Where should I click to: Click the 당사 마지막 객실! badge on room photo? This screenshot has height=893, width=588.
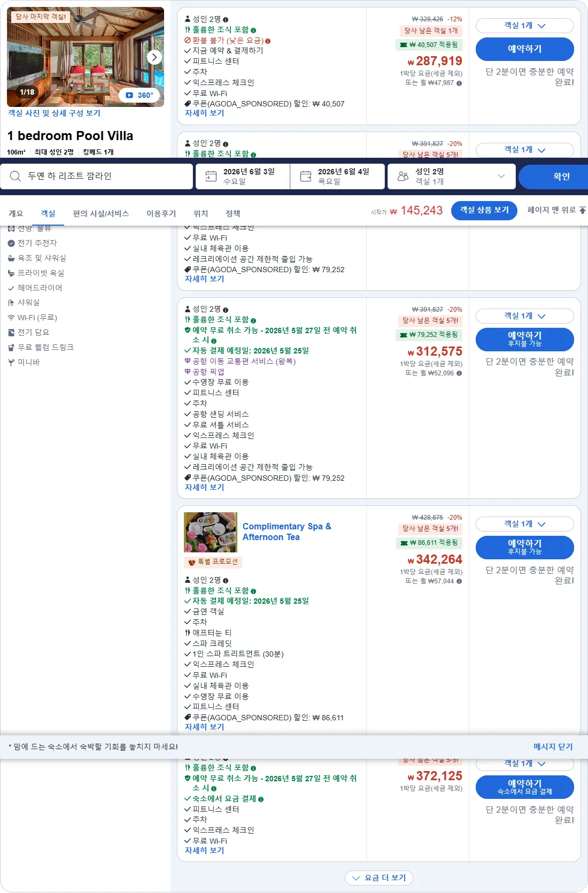pyautogui.click(x=41, y=17)
